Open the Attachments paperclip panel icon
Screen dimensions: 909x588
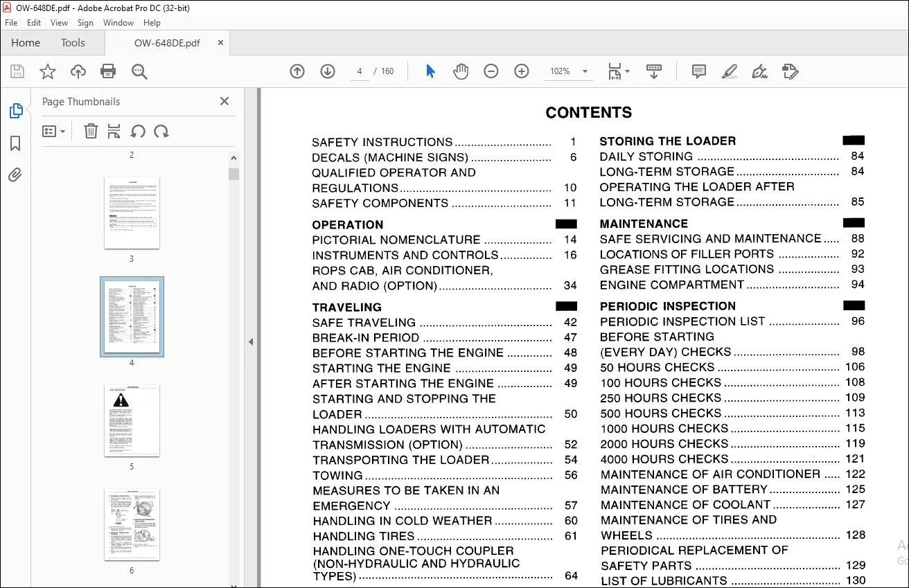pyautogui.click(x=15, y=175)
